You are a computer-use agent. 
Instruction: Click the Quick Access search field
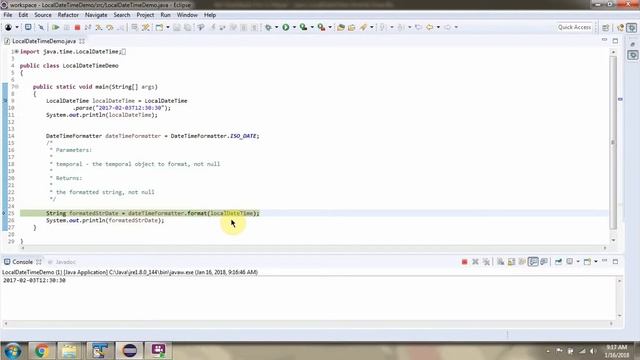tap(574, 27)
